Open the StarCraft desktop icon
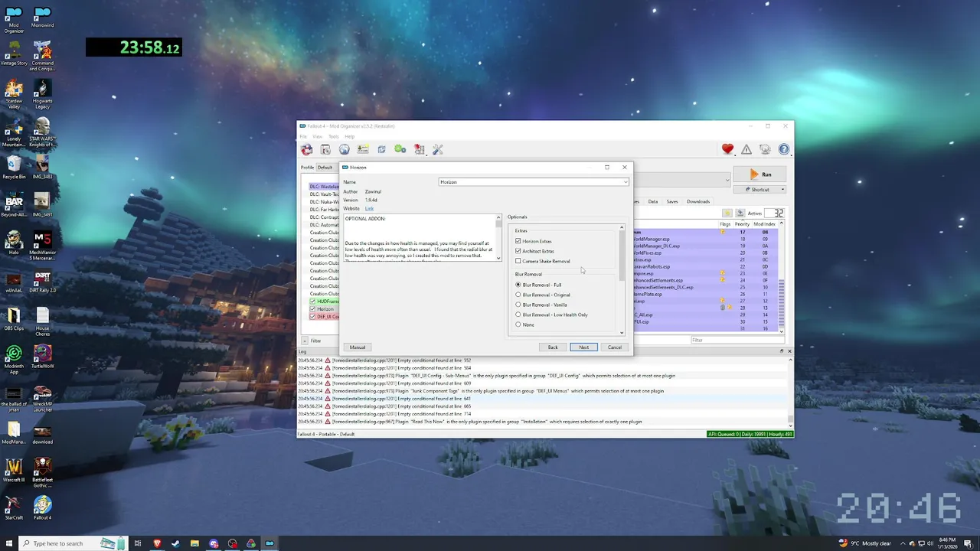 (x=14, y=508)
